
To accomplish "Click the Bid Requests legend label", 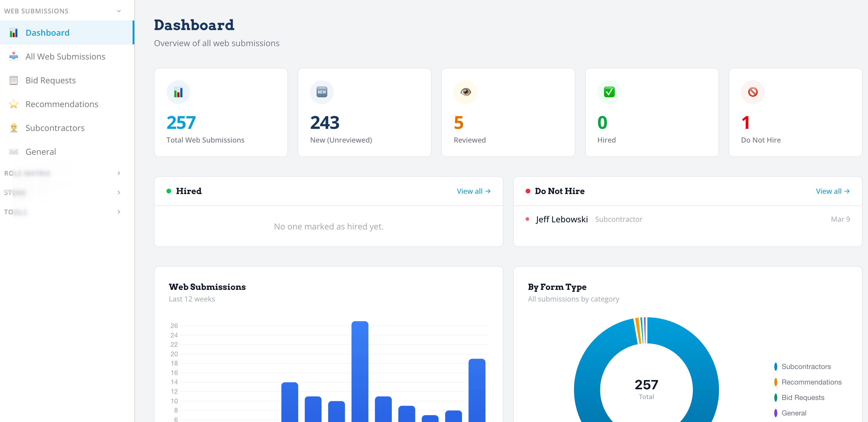I will point(803,398).
